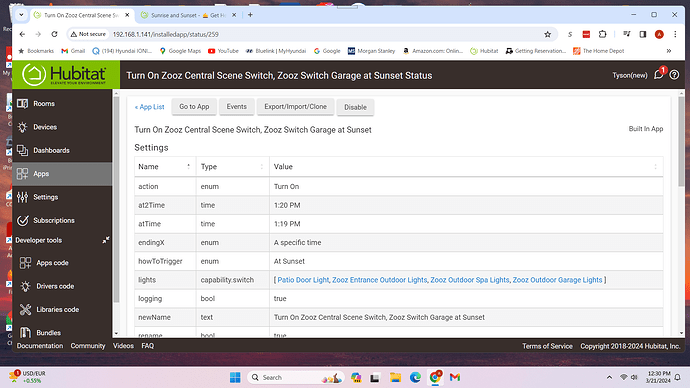
Task: Open File Explorer from the taskbar
Action: pos(395,377)
